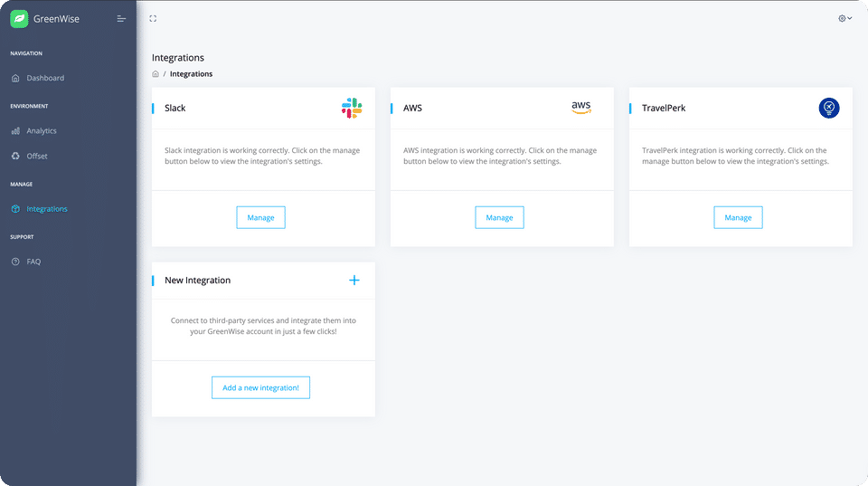Select the Offset sidebar item

(x=37, y=157)
